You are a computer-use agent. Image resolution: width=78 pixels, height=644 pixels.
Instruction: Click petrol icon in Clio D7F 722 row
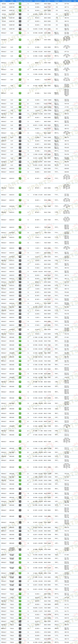(20, 51)
